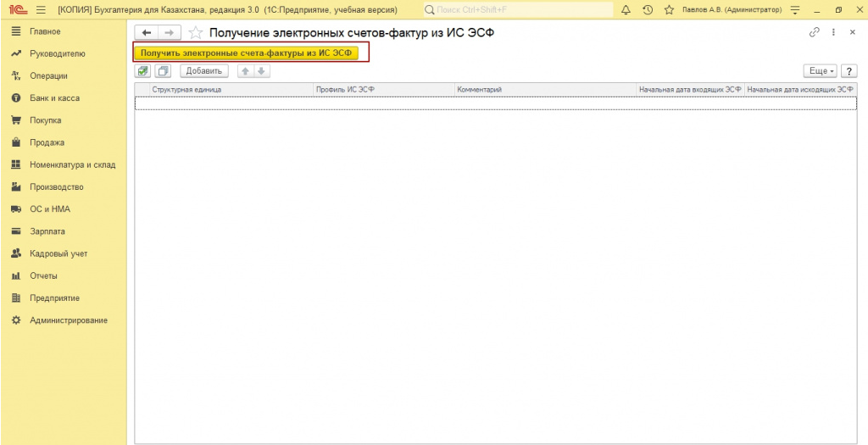Viewport: 868px width, 445px height.
Task: Check all rows with checkmark button
Action: (x=143, y=71)
